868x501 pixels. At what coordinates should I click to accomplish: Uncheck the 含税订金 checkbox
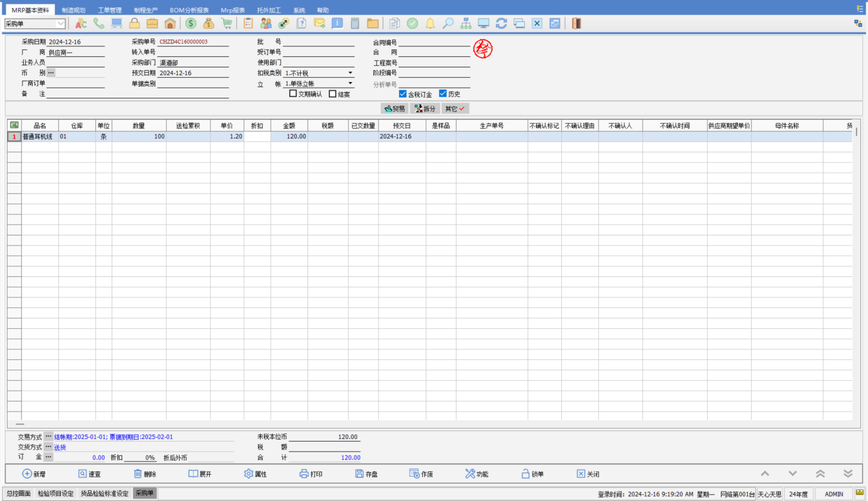403,94
